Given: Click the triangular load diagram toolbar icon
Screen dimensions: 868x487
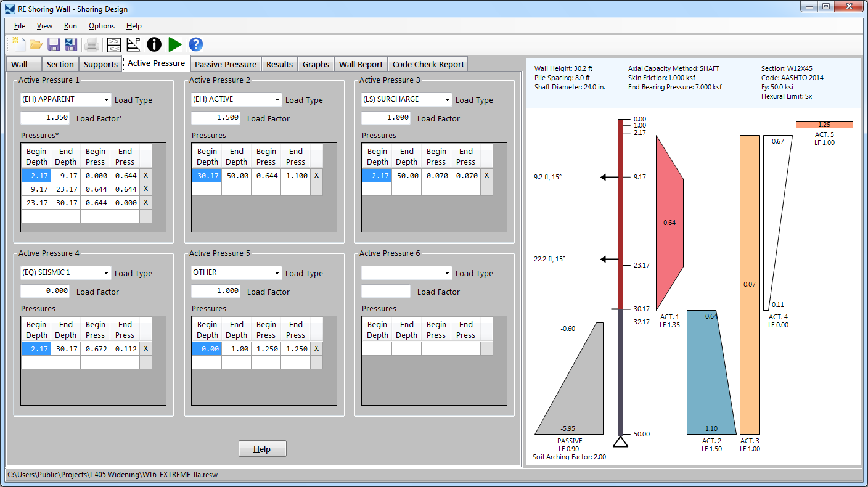Looking at the screenshot, I should pyautogui.click(x=133, y=44).
